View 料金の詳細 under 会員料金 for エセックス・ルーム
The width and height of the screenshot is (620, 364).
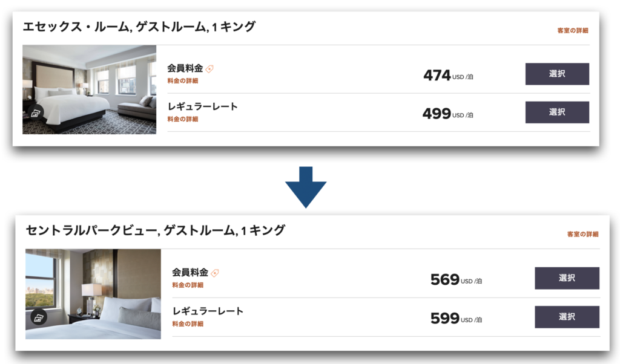pos(183,81)
